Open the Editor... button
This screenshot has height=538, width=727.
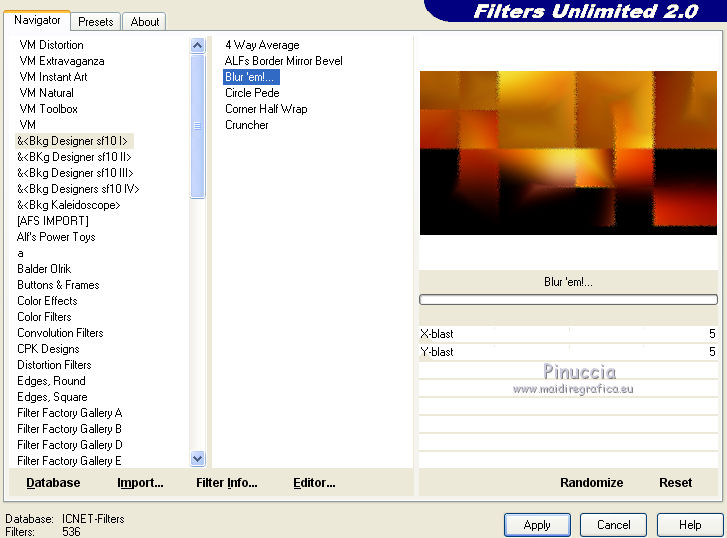(x=314, y=483)
